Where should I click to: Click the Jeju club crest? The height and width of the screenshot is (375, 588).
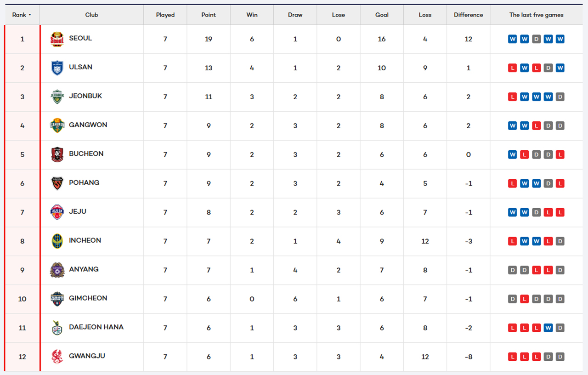(57, 212)
